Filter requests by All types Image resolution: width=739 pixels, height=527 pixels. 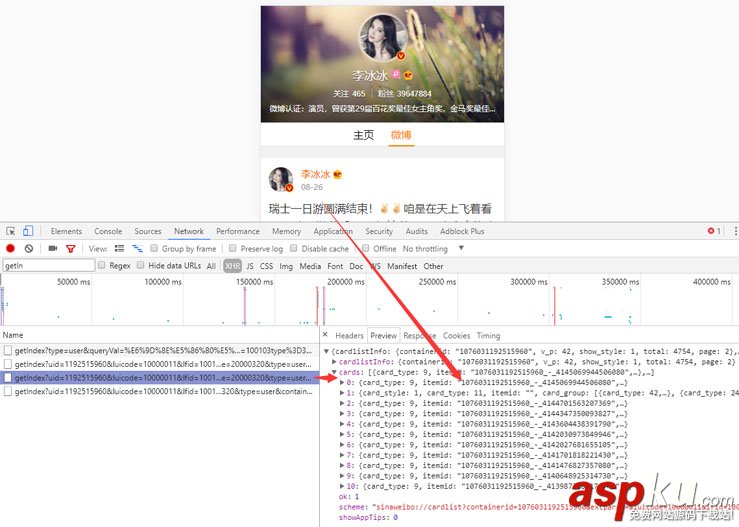tap(211, 266)
